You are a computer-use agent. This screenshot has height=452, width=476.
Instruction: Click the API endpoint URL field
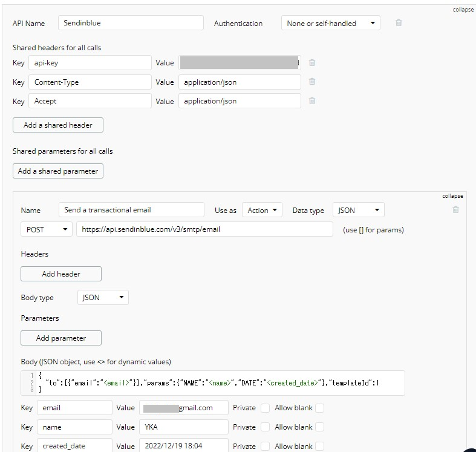(204, 229)
